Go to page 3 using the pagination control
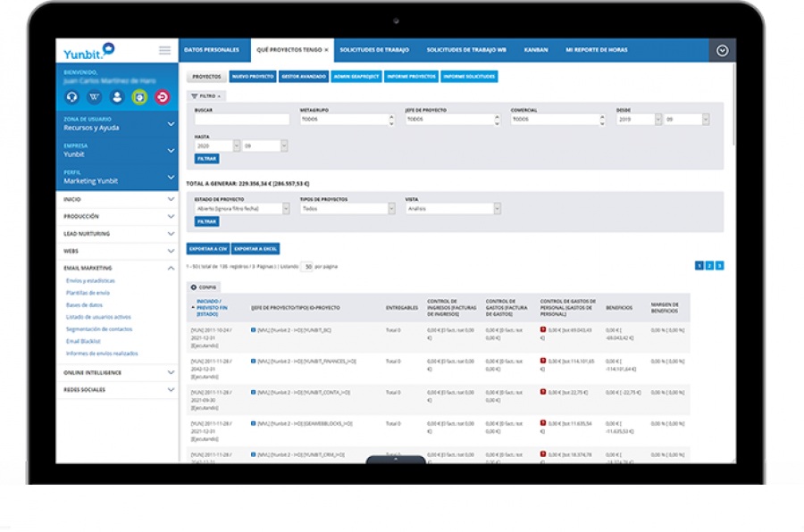Viewport: 804px width, 532px height. pyautogui.click(x=719, y=265)
